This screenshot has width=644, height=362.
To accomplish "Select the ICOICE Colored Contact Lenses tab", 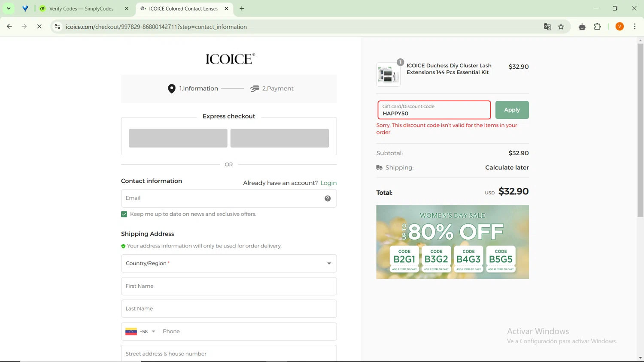I will click(x=183, y=9).
